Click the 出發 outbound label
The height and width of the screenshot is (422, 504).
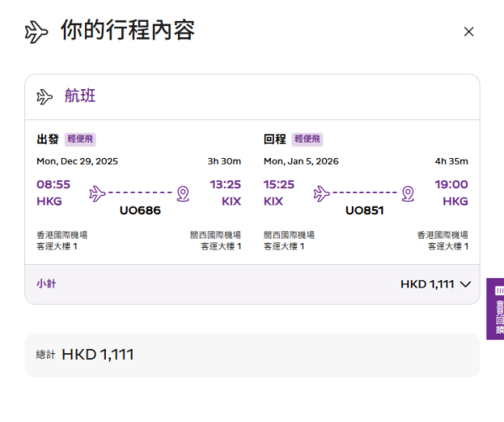pos(48,140)
